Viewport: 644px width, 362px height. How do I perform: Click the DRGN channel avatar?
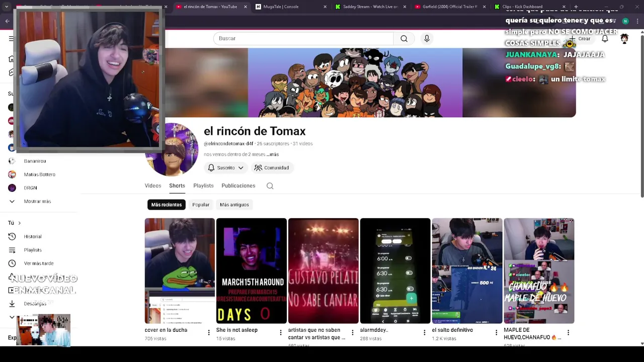point(12,188)
